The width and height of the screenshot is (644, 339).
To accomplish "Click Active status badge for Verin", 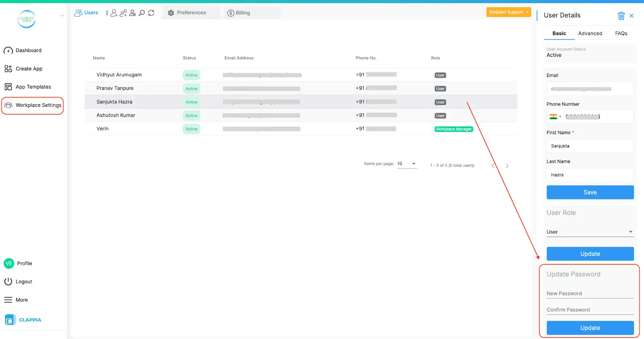I will [x=192, y=129].
